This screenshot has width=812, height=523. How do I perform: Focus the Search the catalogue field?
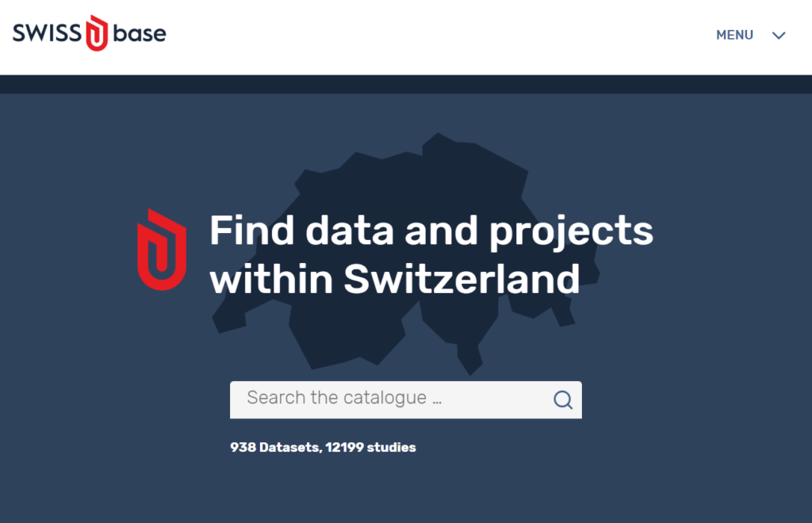[406, 400]
